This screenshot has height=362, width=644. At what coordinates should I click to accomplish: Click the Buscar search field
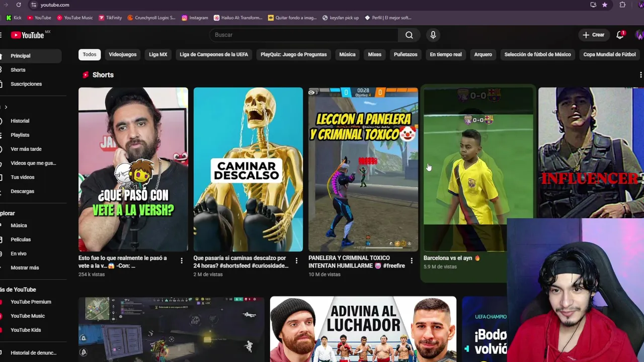click(x=303, y=35)
